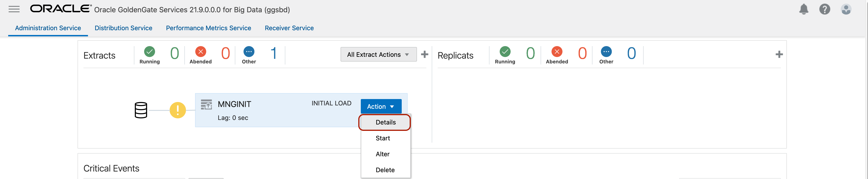Open the help question mark icon

point(824,9)
